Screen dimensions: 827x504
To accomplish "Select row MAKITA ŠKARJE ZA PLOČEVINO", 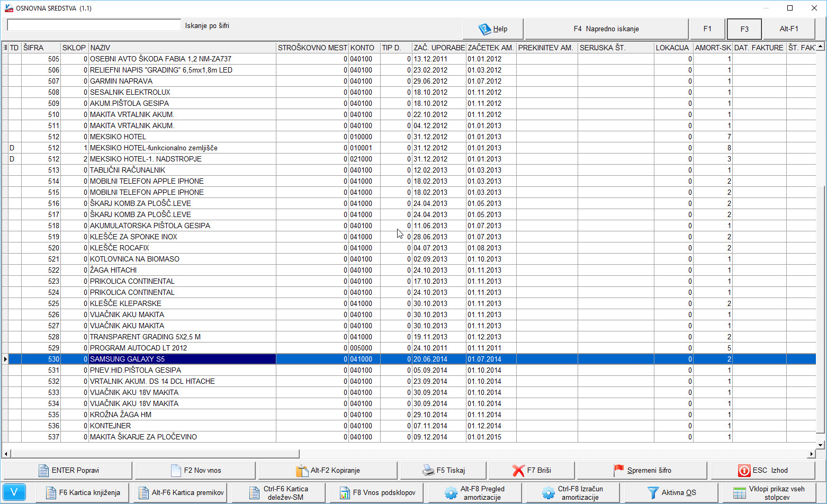I will click(409, 437).
